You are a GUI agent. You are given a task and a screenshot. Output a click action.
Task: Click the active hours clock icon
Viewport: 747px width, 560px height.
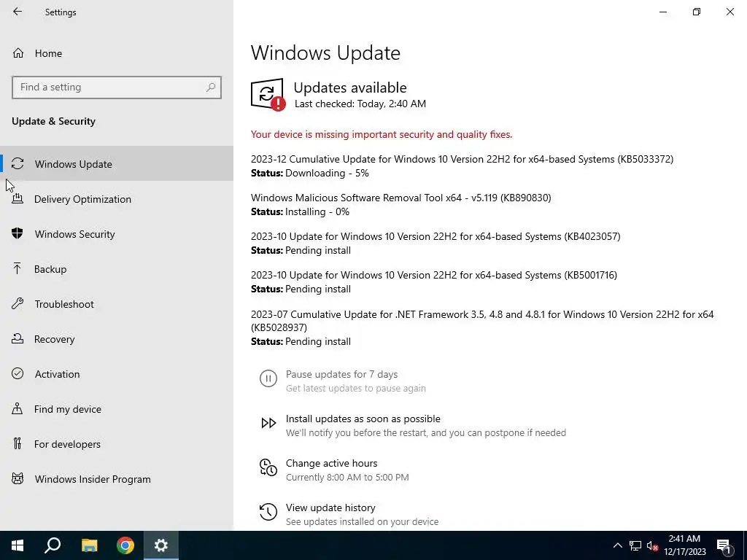268,467
